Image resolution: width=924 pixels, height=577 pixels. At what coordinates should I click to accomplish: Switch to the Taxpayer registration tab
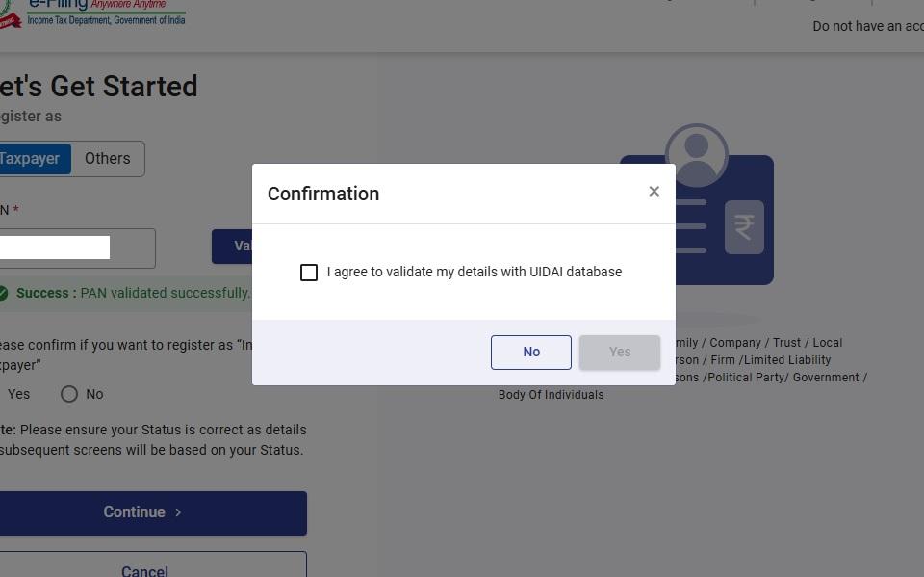click(x=32, y=159)
